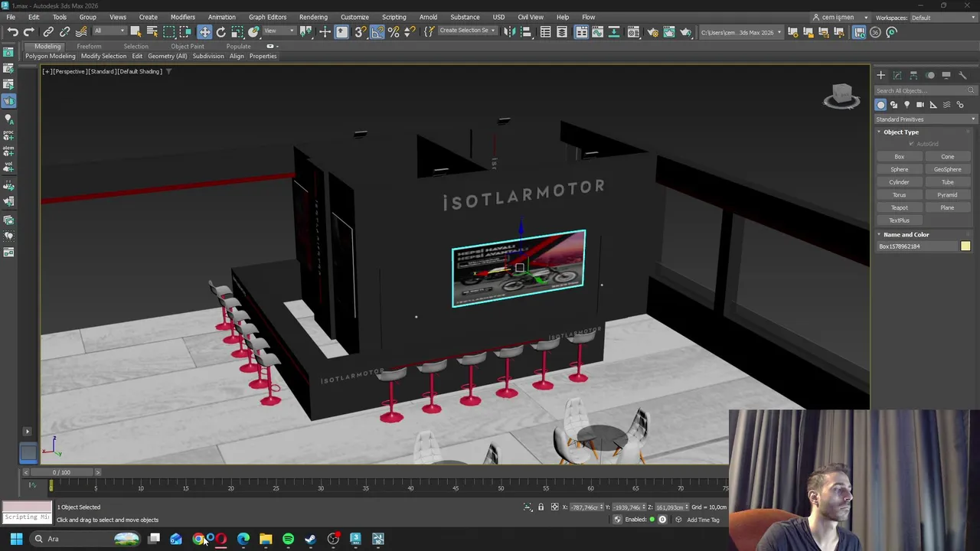Click the Mirror tool icon
Viewport: 980px width, 551px height.
(508, 31)
